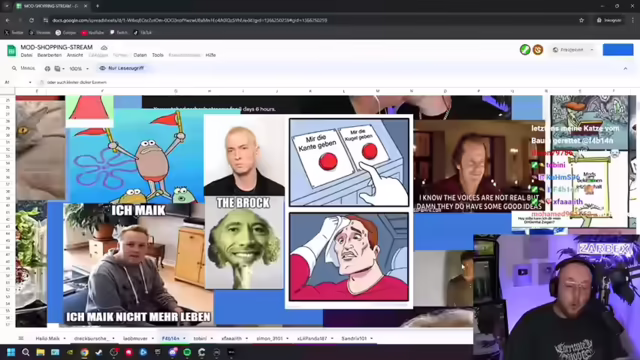Open dropdown arrow on tobini tab
Screen dimensions: 640x360
point(212,338)
